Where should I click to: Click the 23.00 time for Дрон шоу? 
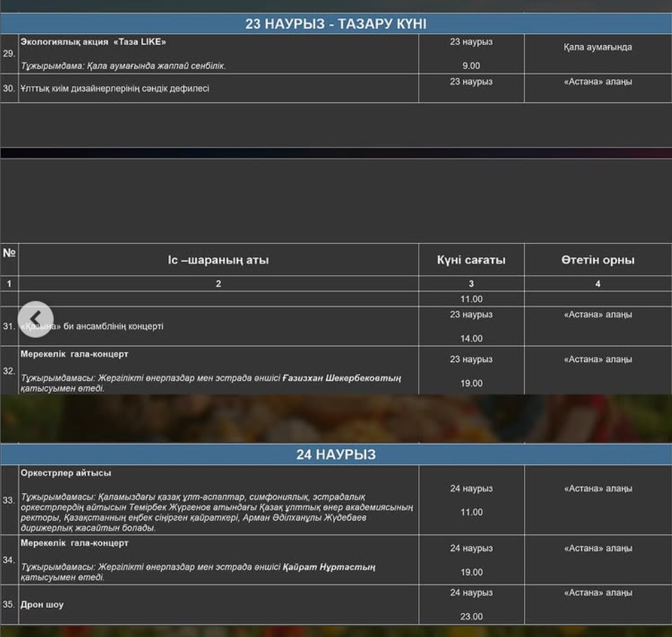[471, 616]
